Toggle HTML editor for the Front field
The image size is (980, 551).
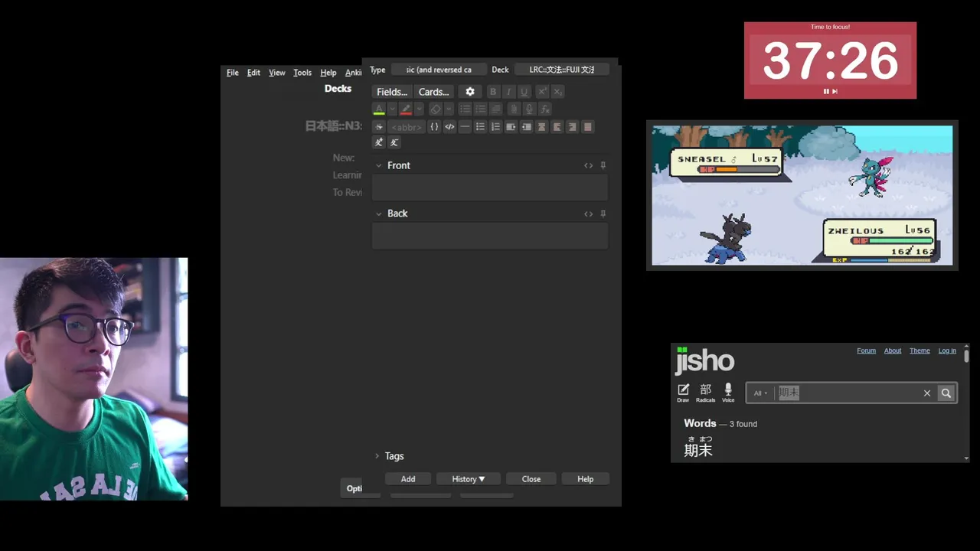[x=588, y=165]
